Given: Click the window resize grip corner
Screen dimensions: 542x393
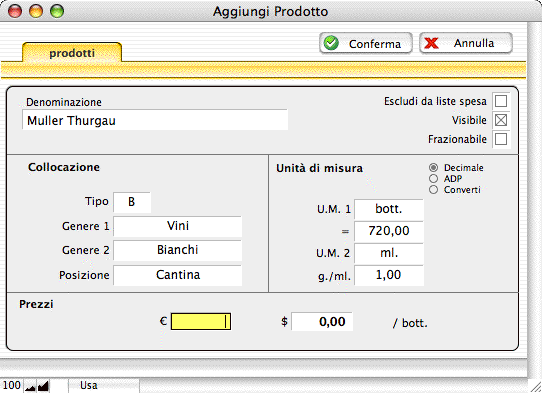Looking at the screenshot, I should 535,387.
